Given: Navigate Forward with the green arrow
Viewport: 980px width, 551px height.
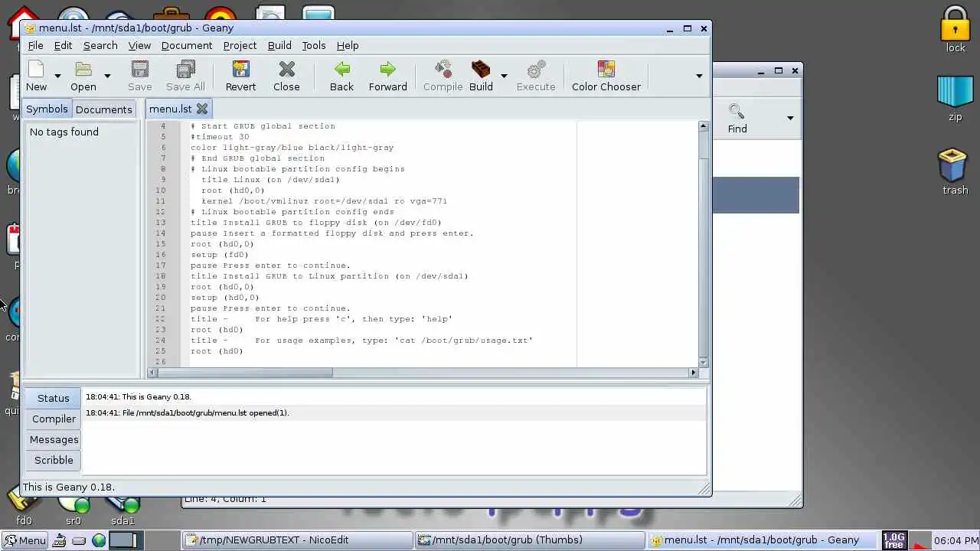Looking at the screenshot, I should click(x=387, y=70).
